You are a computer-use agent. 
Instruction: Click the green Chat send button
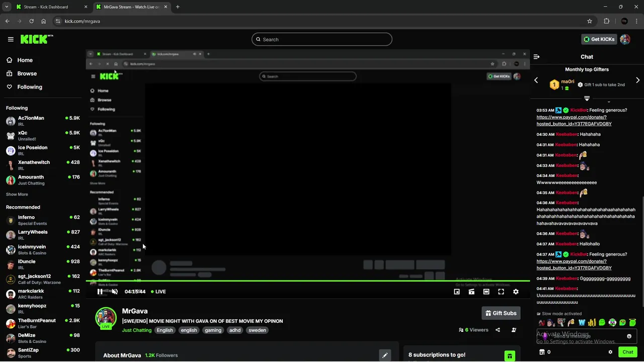627,352
